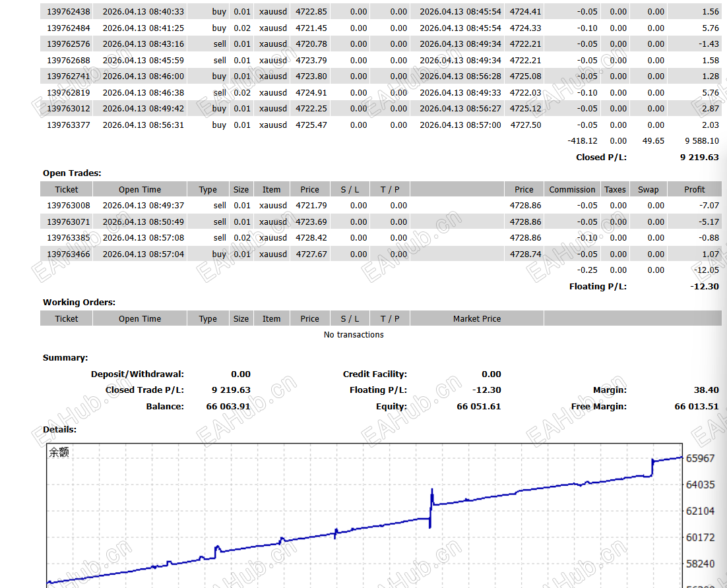727x588 pixels.
Task: Click the Balance value 66 063.91
Action: (228, 407)
